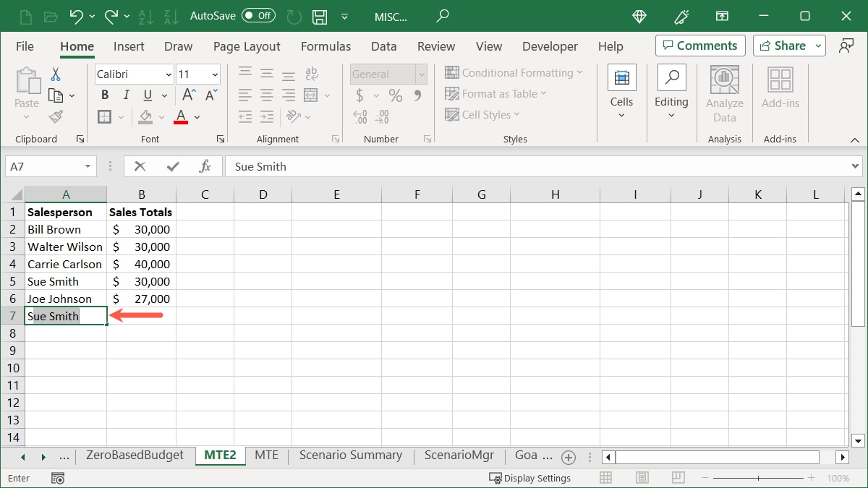Open the Number Format dropdown showing General
Image resolution: width=868 pixels, height=488 pixels.
click(387, 74)
